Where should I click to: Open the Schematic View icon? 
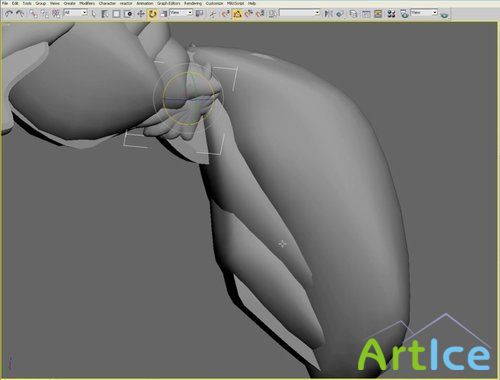coord(378,14)
